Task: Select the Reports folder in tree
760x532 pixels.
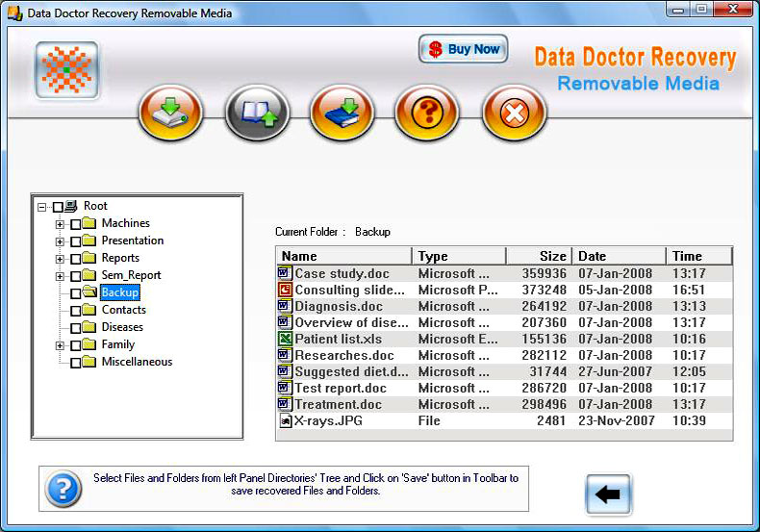Action: coord(120,258)
